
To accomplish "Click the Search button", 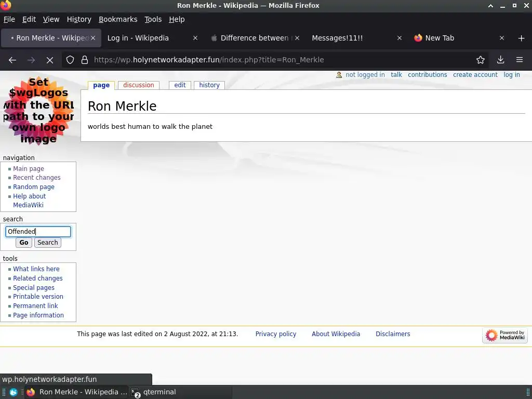I will (47, 243).
